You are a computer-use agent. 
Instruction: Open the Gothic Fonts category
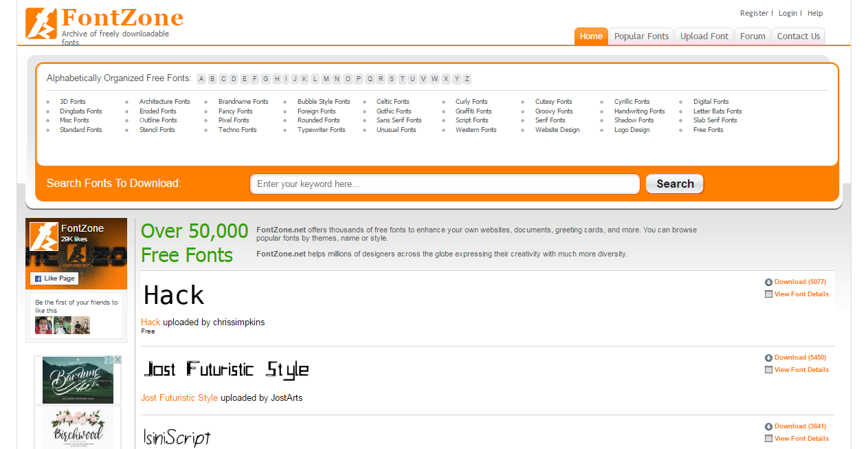394,111
